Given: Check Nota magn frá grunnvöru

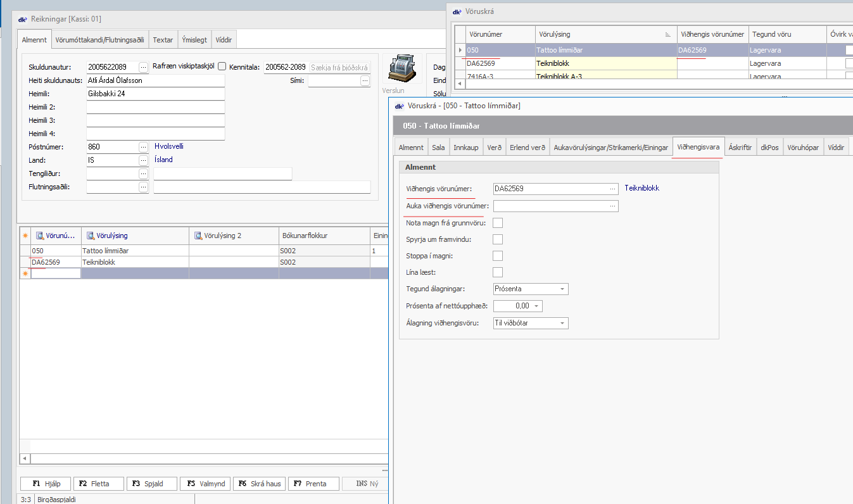Looking at the screenshot, I should pos(498,223).
